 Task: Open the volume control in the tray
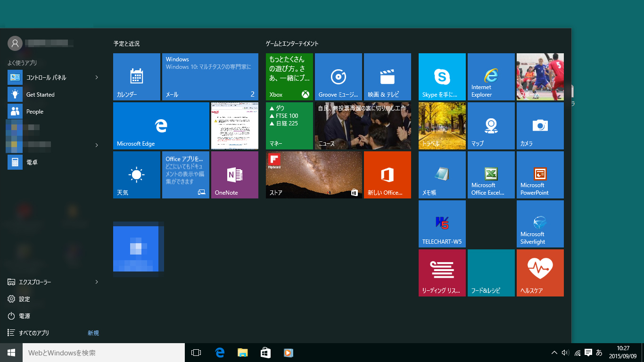pyautogui.click(x=566, y=353)
